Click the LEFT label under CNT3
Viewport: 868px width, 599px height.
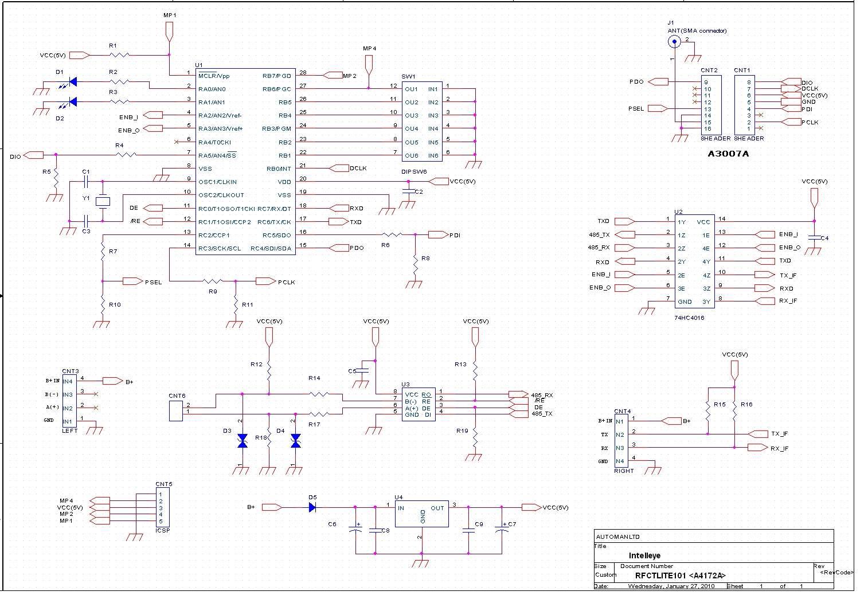69,430
